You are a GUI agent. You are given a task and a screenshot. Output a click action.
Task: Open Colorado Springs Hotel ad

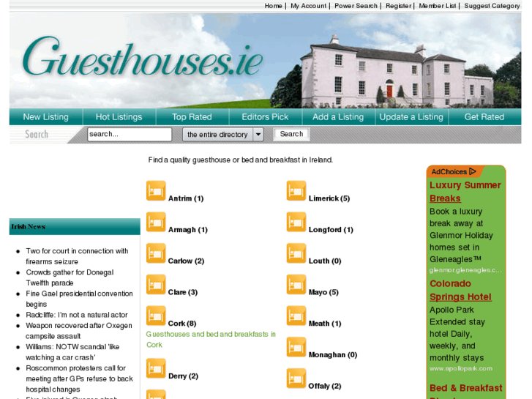coord(460,291)
